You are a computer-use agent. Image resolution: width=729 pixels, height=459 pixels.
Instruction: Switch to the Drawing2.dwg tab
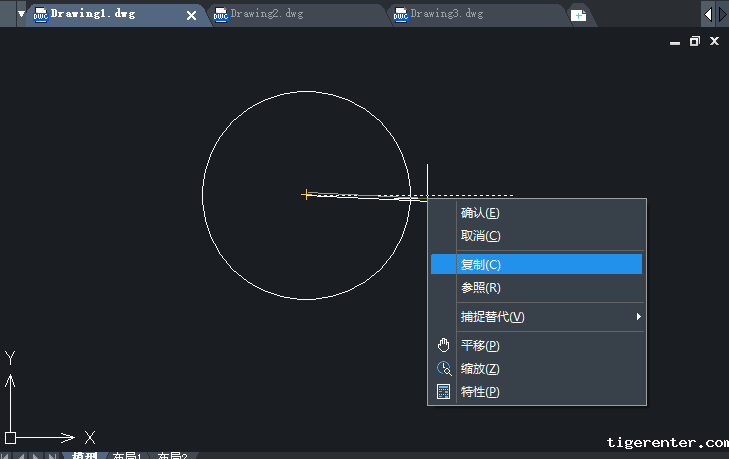pos(267,15)
